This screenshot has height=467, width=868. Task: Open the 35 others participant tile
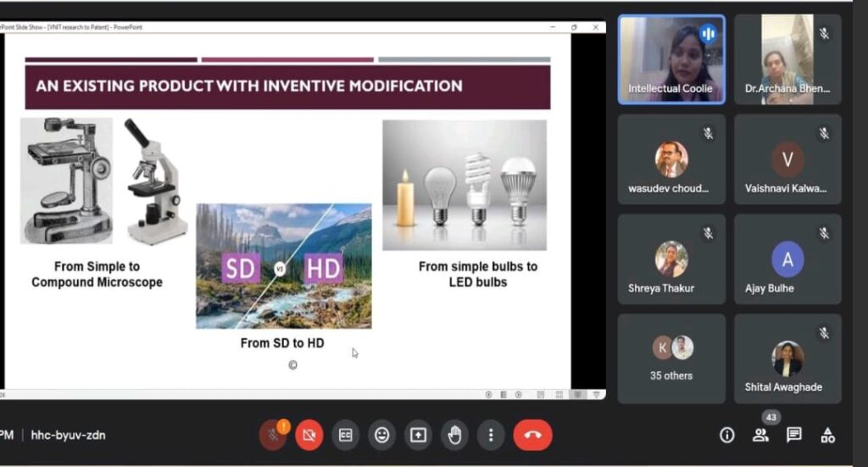tap(671, 359)
